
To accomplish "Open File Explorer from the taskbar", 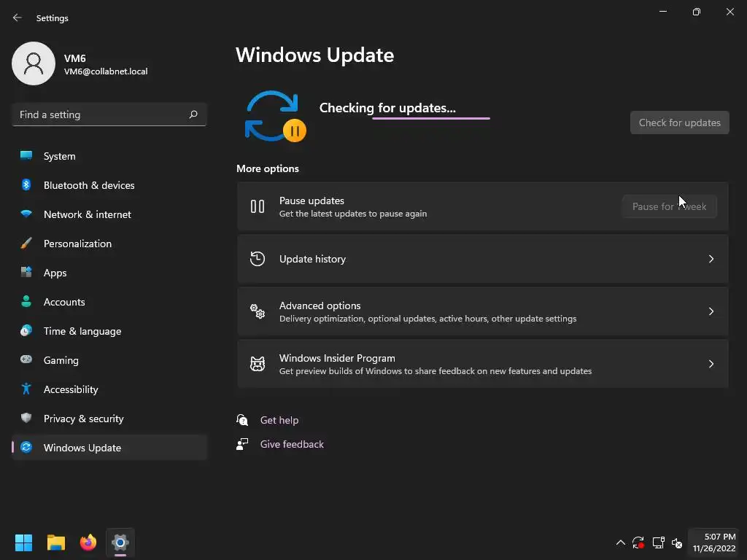I will click(x=55, y=542).
